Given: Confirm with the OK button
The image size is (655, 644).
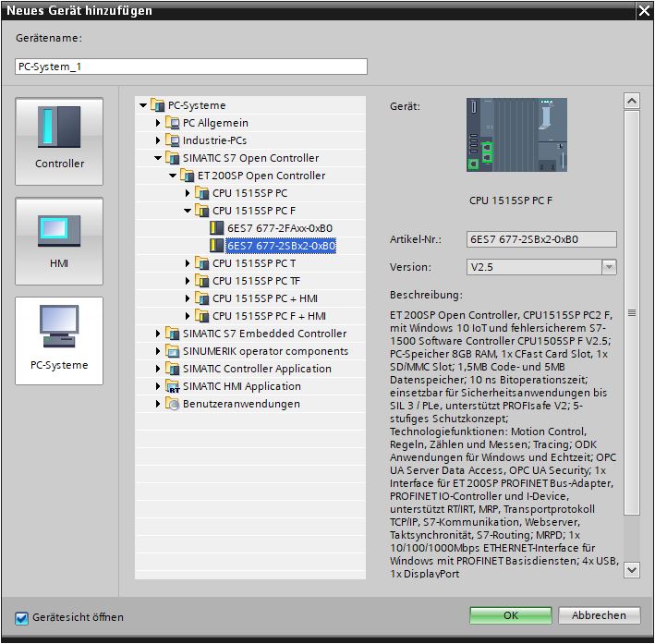Looking at the screenshot, I should click(510, 615).
